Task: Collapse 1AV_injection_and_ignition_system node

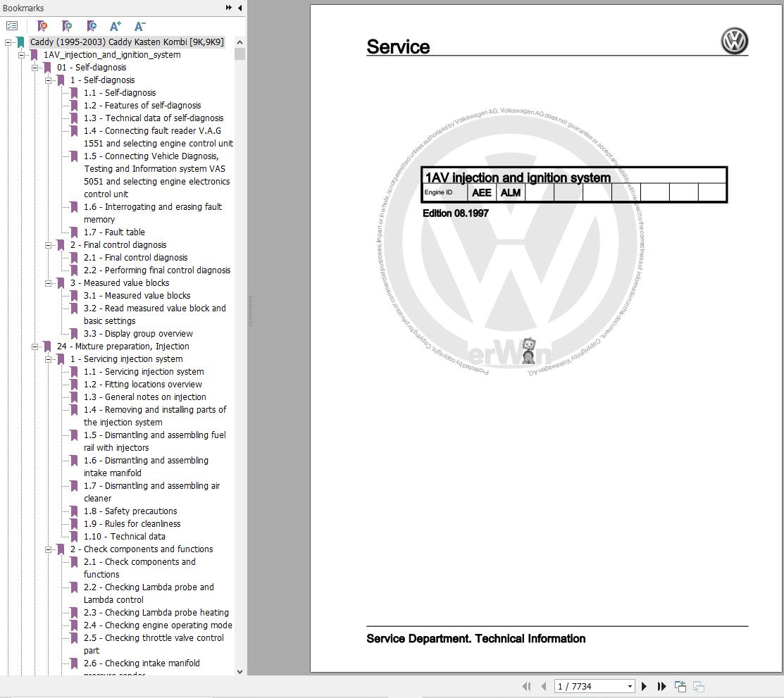Action: [22, 55]
